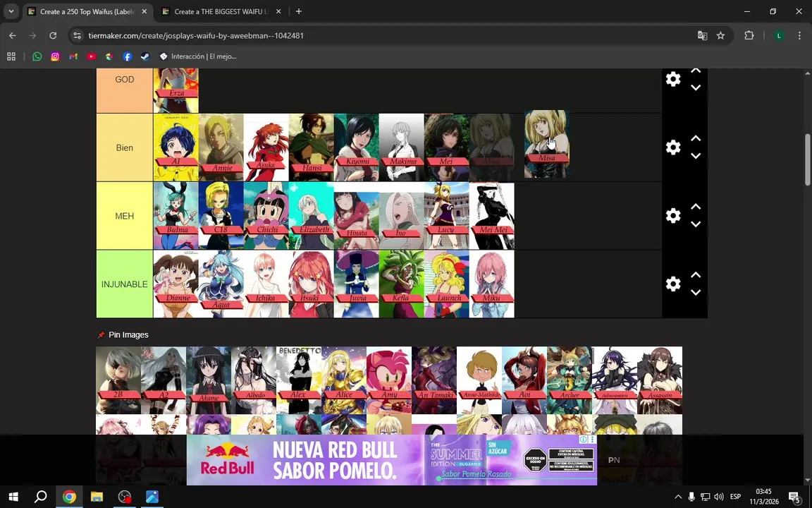Move the Bien tier up
The image size is (812, 508).
[x=696, y=138]
